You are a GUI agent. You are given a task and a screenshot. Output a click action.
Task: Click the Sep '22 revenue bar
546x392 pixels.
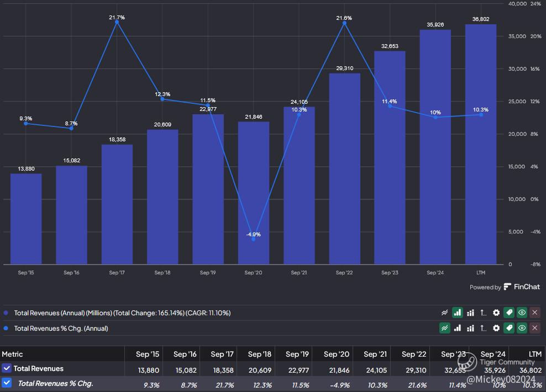(x=344, y=168)
